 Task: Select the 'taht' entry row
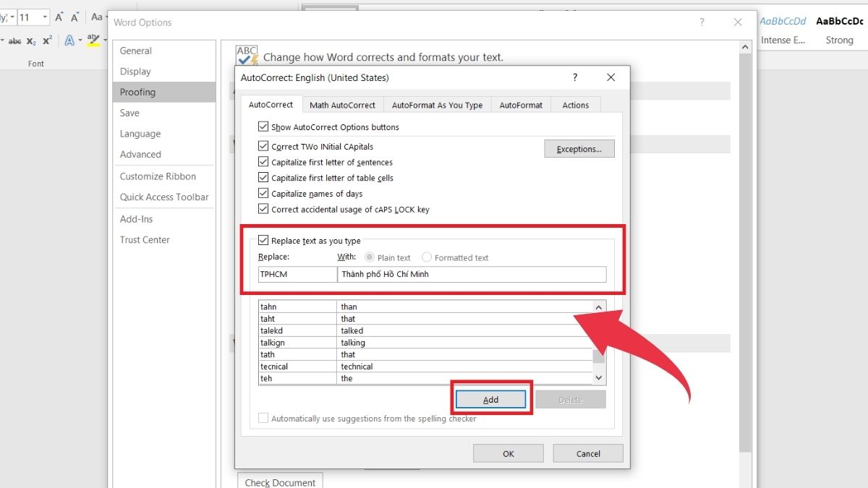(425, 319)
